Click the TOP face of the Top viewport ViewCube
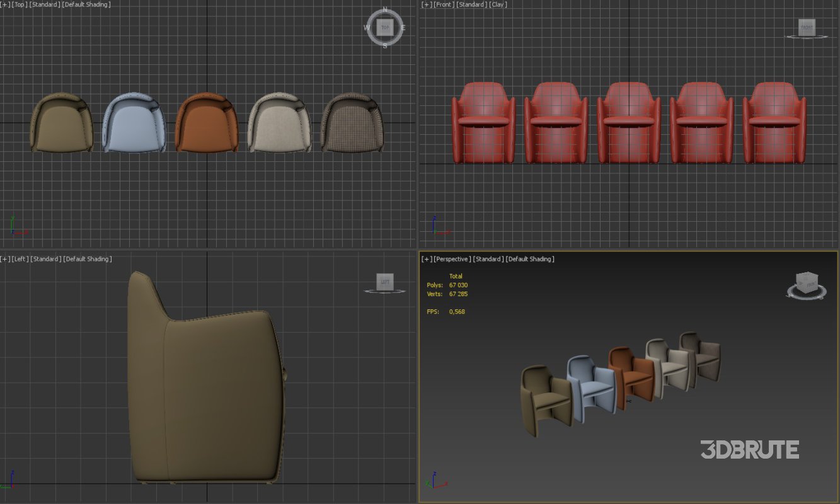840x504 pixels. click(x=385, y=28)
